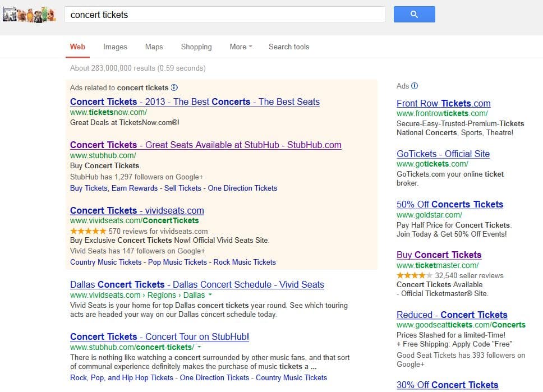Image resolution: width=543 pixels, height=392 pixels.
Task: Click www.goldstar.com/ URL
Action: click(x=430, y=215)
